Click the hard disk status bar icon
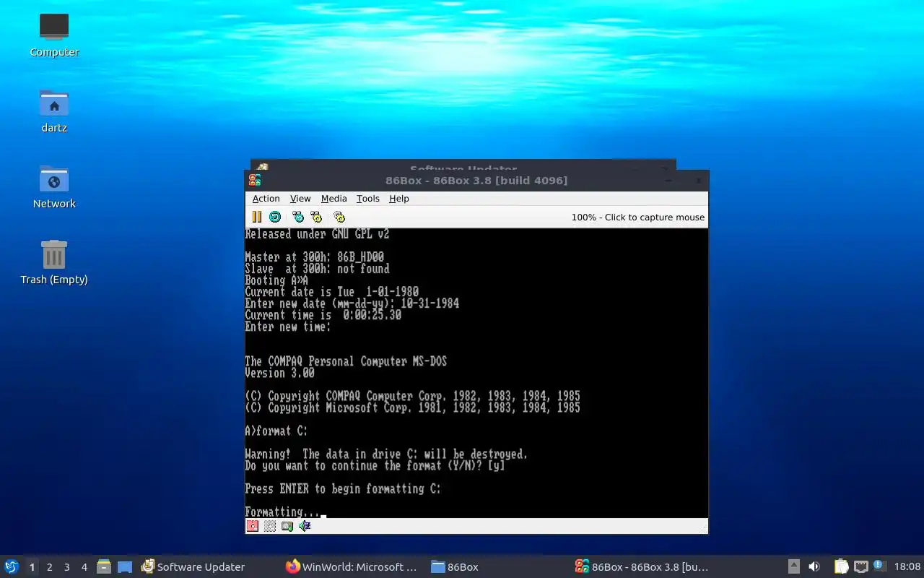Image resolution: width=924 pixels, height=578 pixels. pyautogui.click(x=287, y=526)
